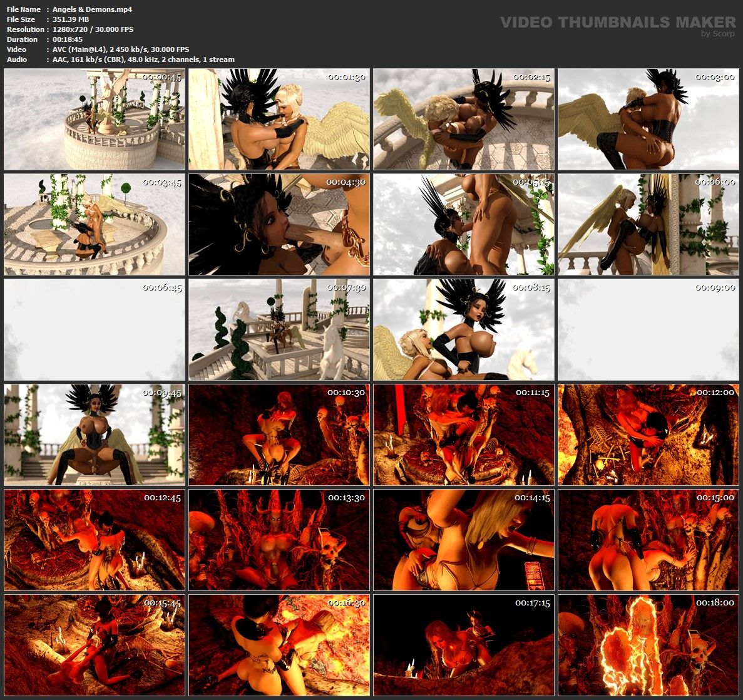Select the 00:01:30 preview frame
The width and height of the screenshot is (743, 700).
(x=279, y=119)
